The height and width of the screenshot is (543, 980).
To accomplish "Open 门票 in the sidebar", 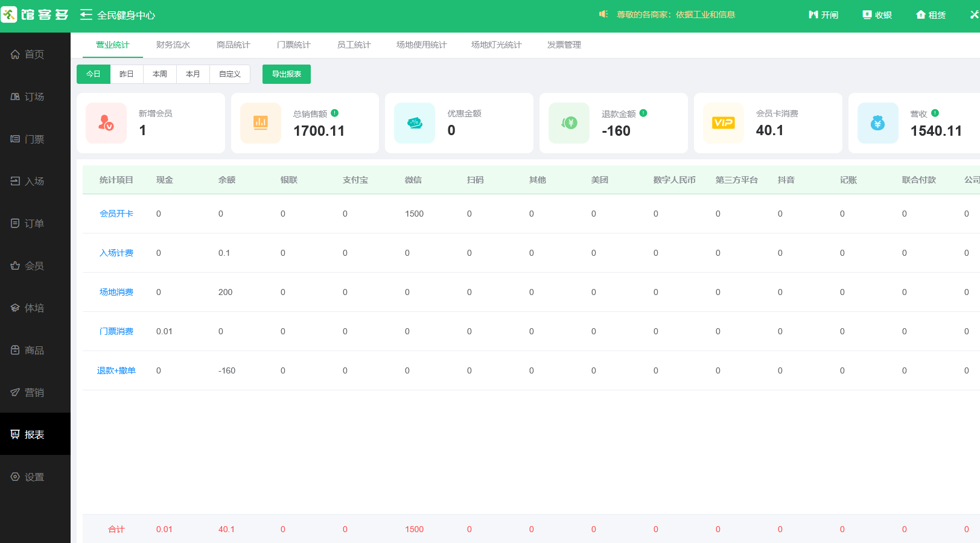I will 35,139.
